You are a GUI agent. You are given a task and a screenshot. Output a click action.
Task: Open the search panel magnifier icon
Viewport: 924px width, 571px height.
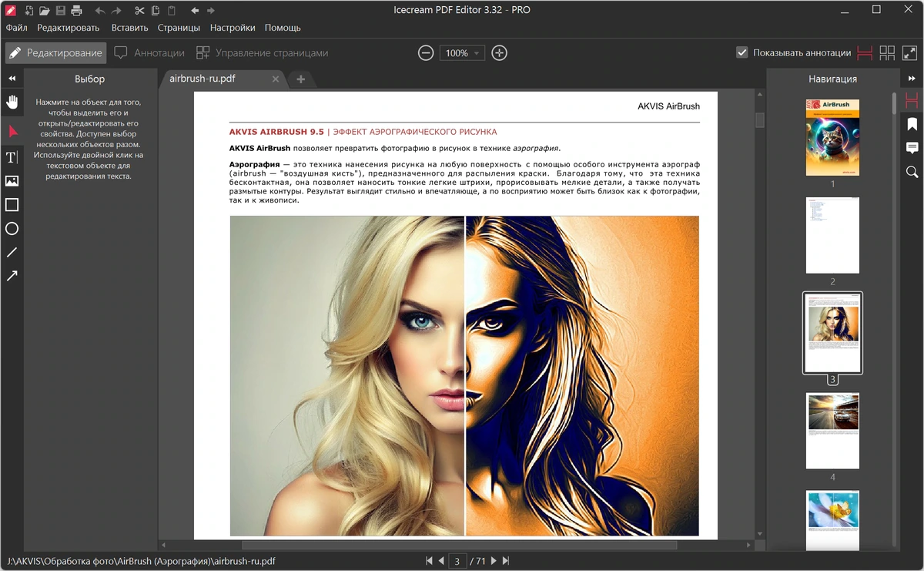(912, 172)
